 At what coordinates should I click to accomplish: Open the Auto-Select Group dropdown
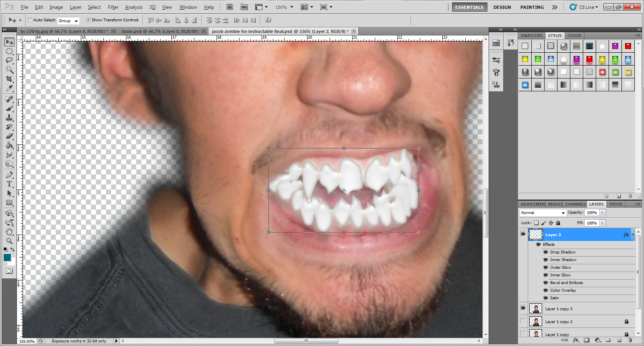click(68, 21)
